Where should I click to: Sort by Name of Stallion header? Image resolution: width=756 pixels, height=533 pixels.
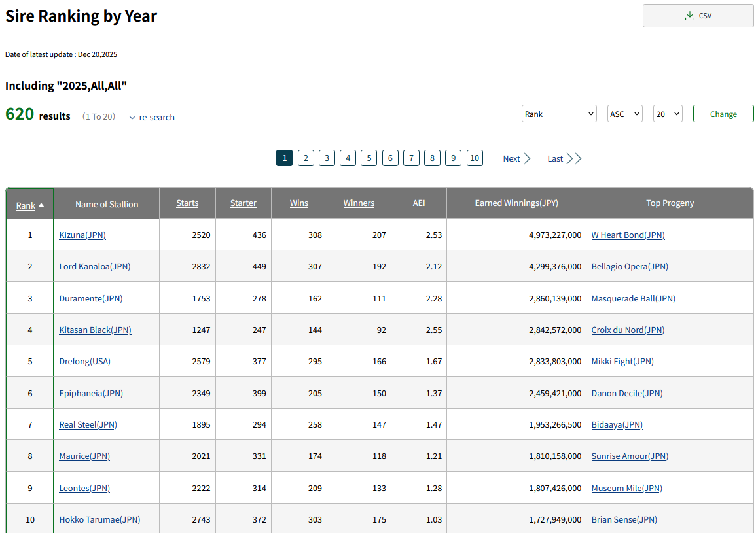click(x=107, y=204)
